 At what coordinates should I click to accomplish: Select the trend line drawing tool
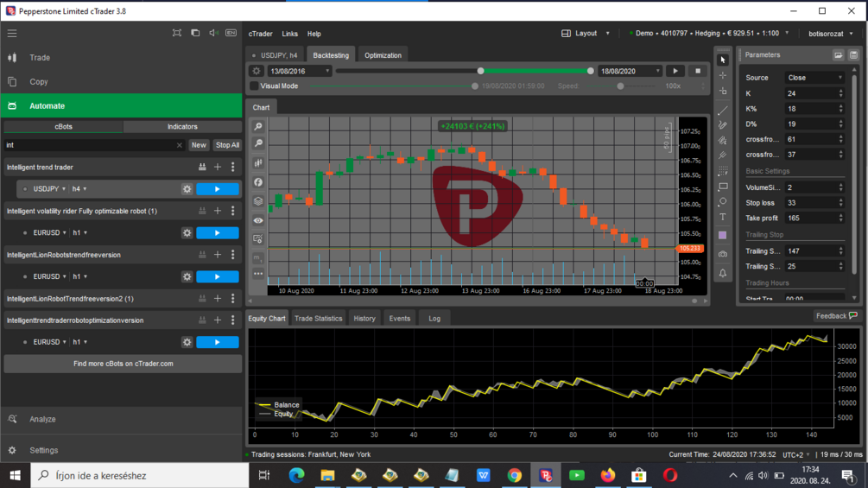pos(723,110)
